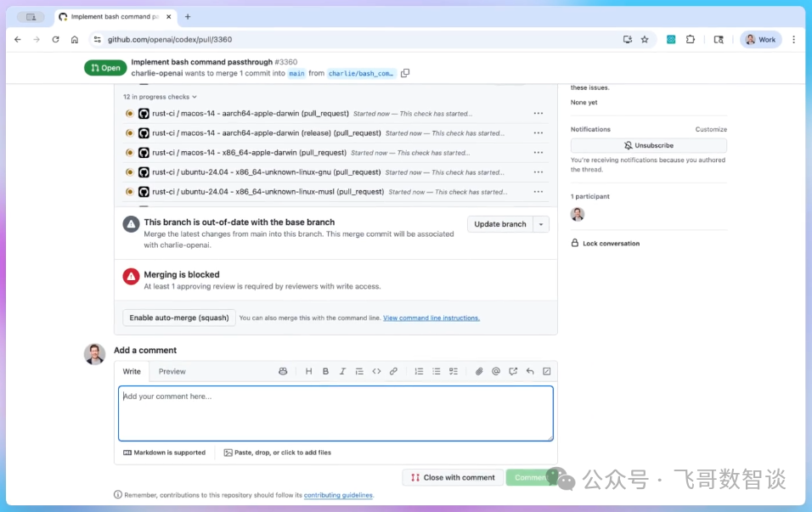
Task: Open Copilot icon in comment toolbar
Action: coord(283,371)
